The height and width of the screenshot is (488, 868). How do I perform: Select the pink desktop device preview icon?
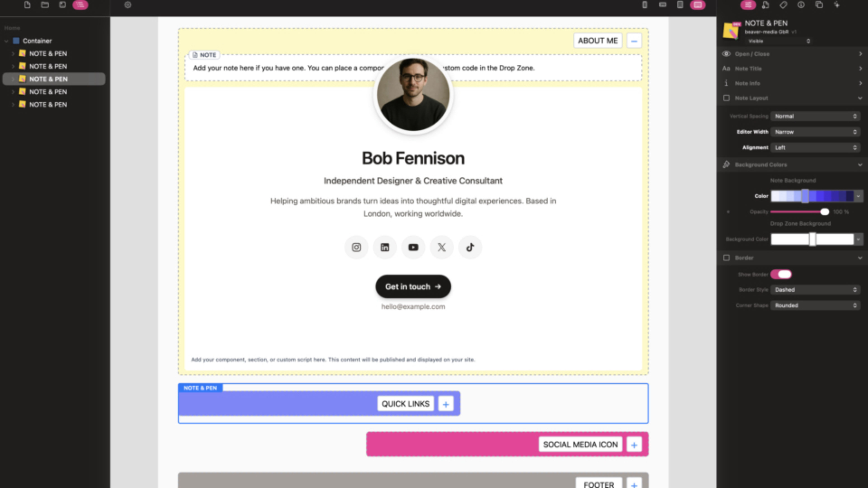click(x=698, y=5)
